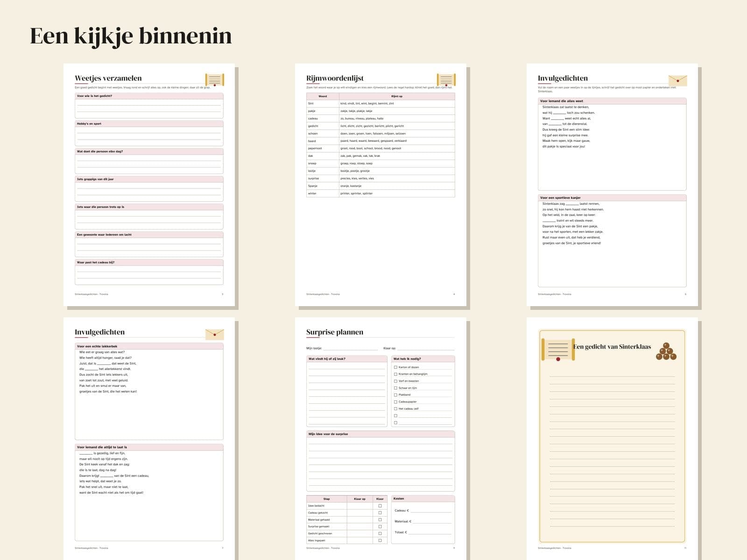Click the 'Weetjes verzamelen' page title

[x=108, y=78]
